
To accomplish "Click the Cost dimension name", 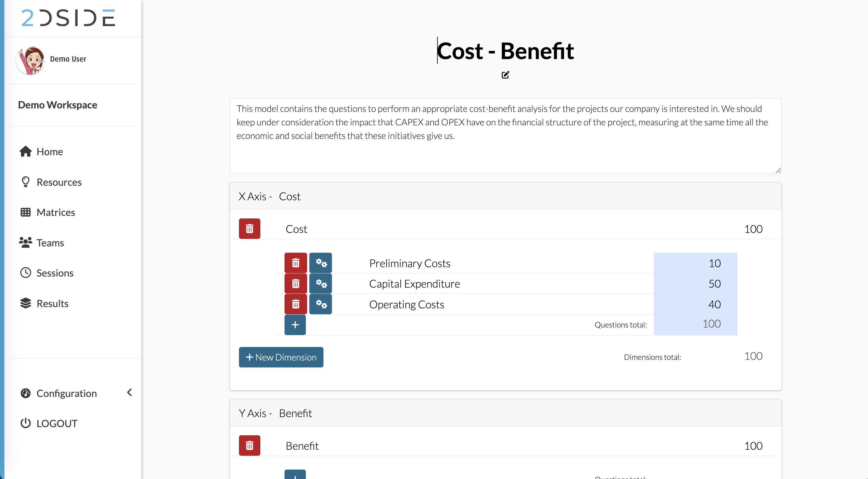I will coord(296,229).
